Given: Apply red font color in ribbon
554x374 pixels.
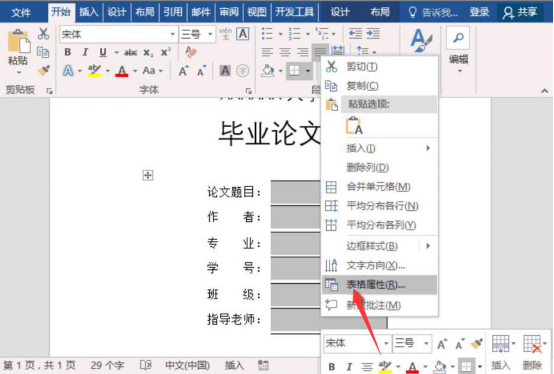Looking at the screenshot, I should (122, 71).
